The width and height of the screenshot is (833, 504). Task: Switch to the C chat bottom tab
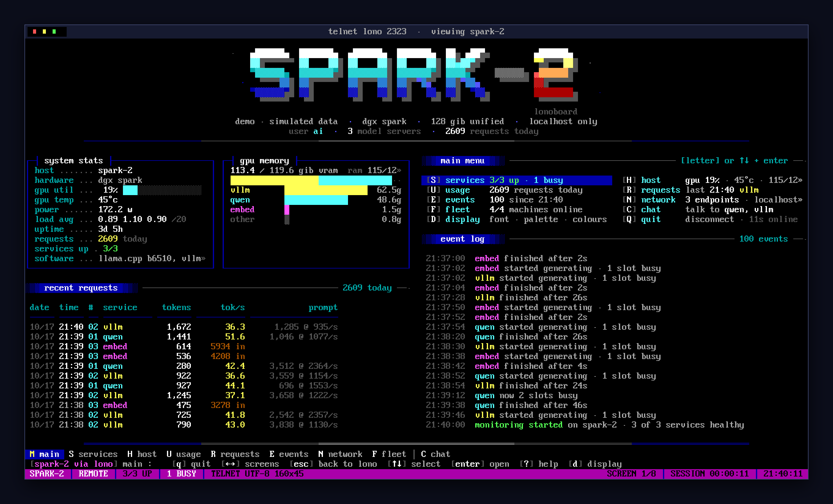pyautogui.click(x=435, y=454)
